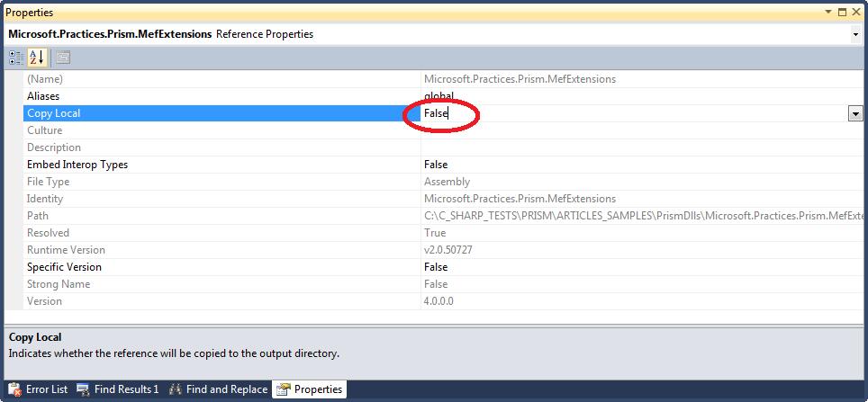Click the Path value starting C:\C_SHARP_TESTS
The height and width of the screenshot is (402, 868).
tap(643, 216)
